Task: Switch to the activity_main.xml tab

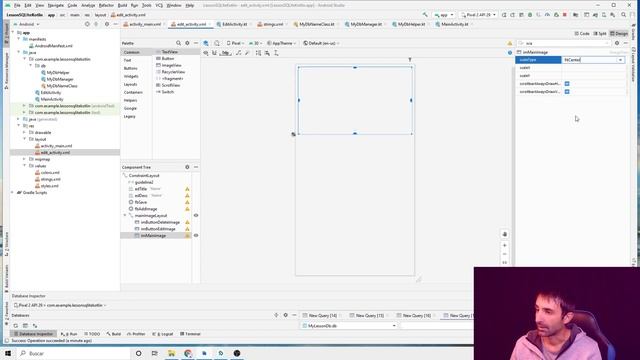Action: [145, 24]
